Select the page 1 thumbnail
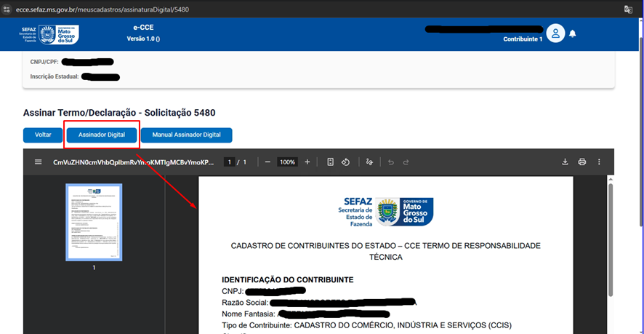Image resolution: width=644 pixels, height=334 pixels. 94,223
